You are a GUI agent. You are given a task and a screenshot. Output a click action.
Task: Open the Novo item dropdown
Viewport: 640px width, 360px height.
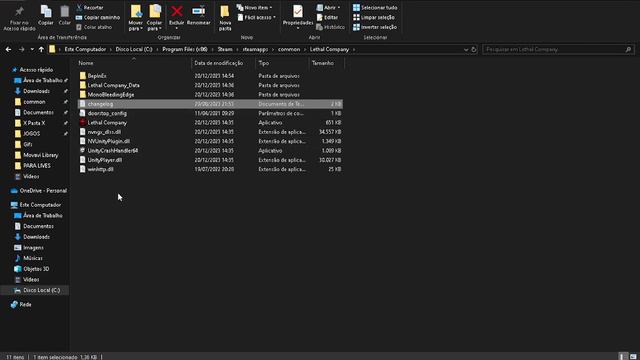254,7
